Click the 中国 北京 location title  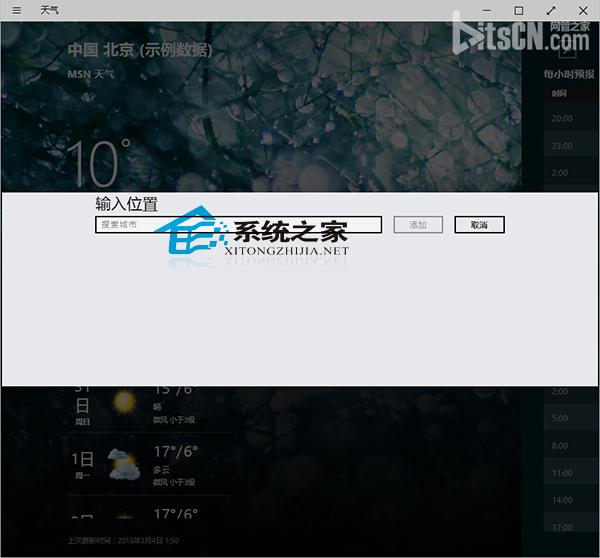(x=140, y=50)
